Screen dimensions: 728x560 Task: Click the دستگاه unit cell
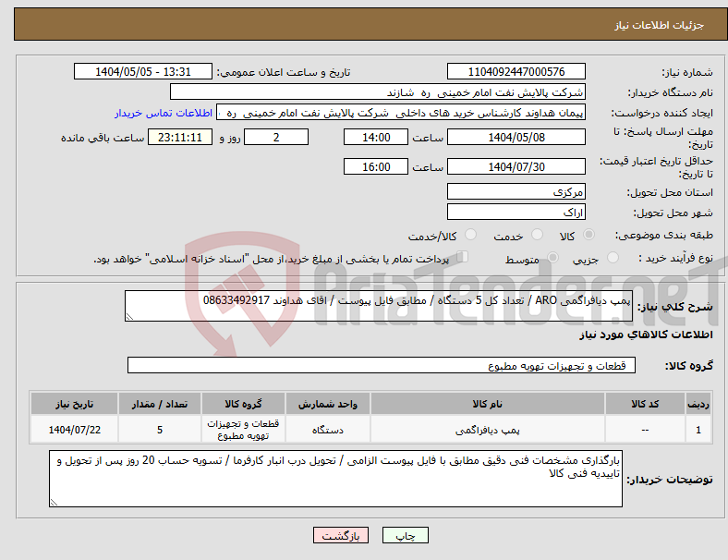[x=328, y=430]
